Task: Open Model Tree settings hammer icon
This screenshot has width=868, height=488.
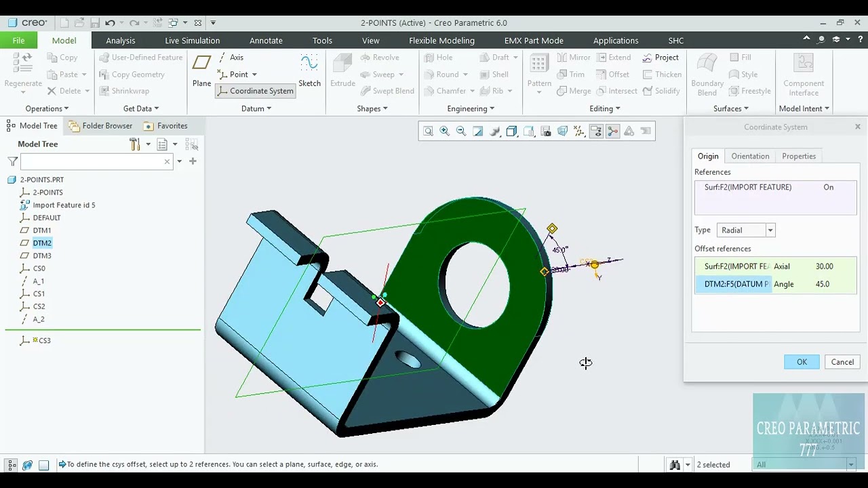Action: click(134, 144)
